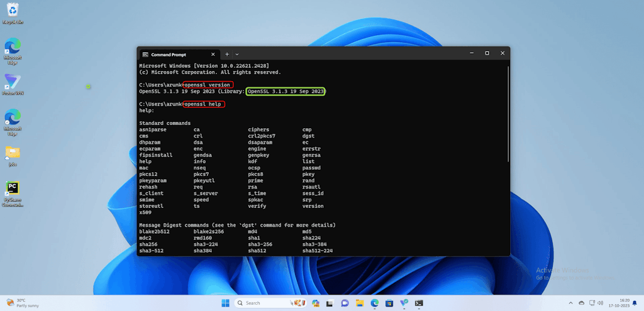Open a new terminal tab
This screenshot has width=644, height=311.
[x=226, y=54]
